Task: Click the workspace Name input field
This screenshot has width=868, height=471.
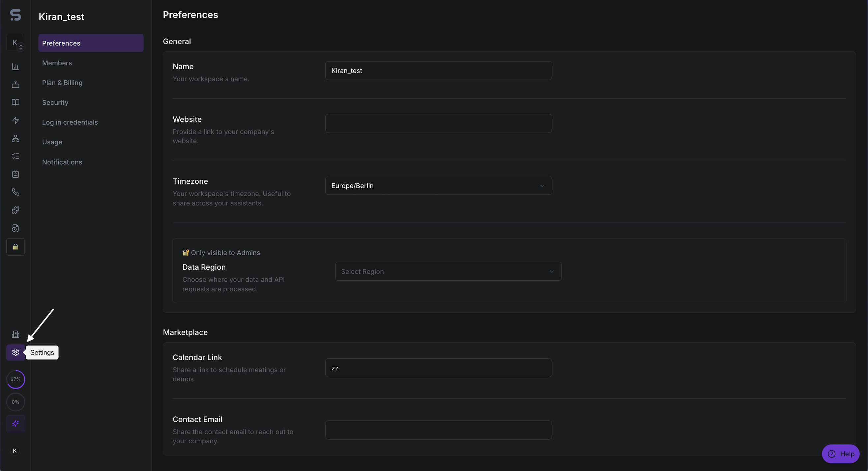Action: click(438, 71)
